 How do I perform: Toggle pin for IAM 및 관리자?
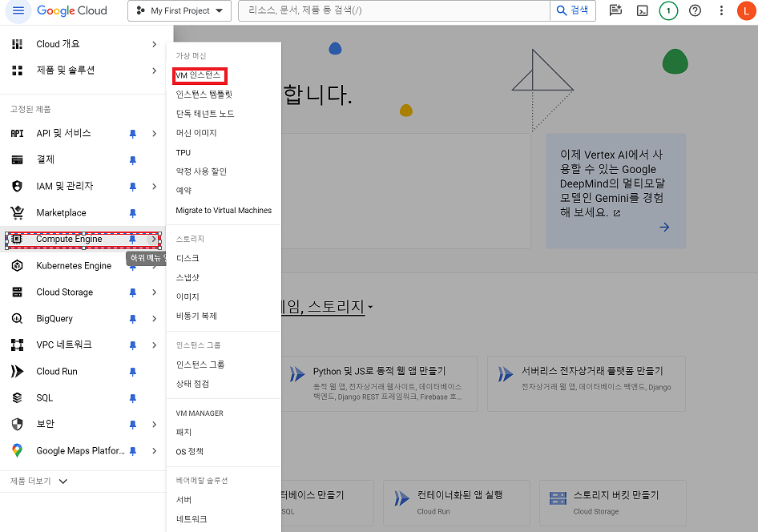click(132, 187)
